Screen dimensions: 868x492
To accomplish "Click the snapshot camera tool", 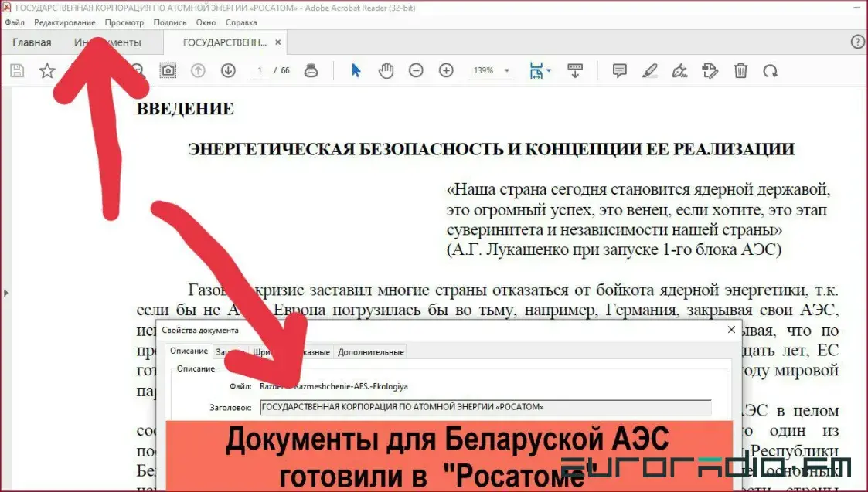I will click(168, 71).
